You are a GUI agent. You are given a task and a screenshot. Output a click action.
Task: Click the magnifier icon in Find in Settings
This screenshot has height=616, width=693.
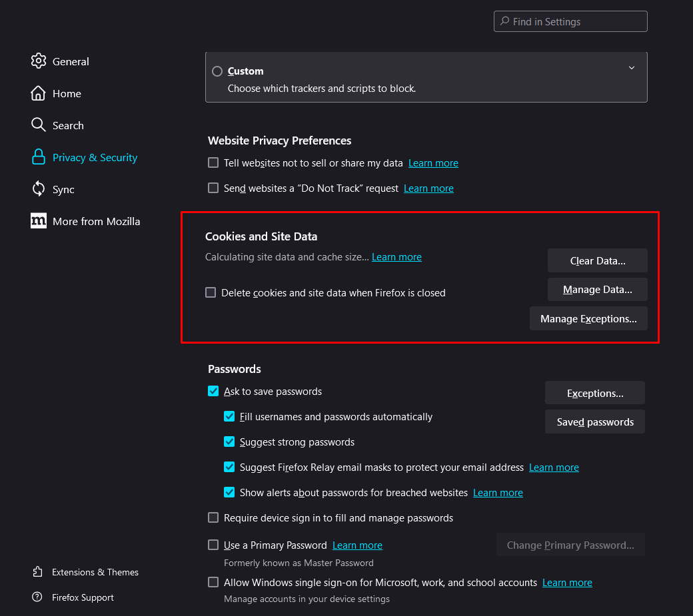(x=504, y=21)
